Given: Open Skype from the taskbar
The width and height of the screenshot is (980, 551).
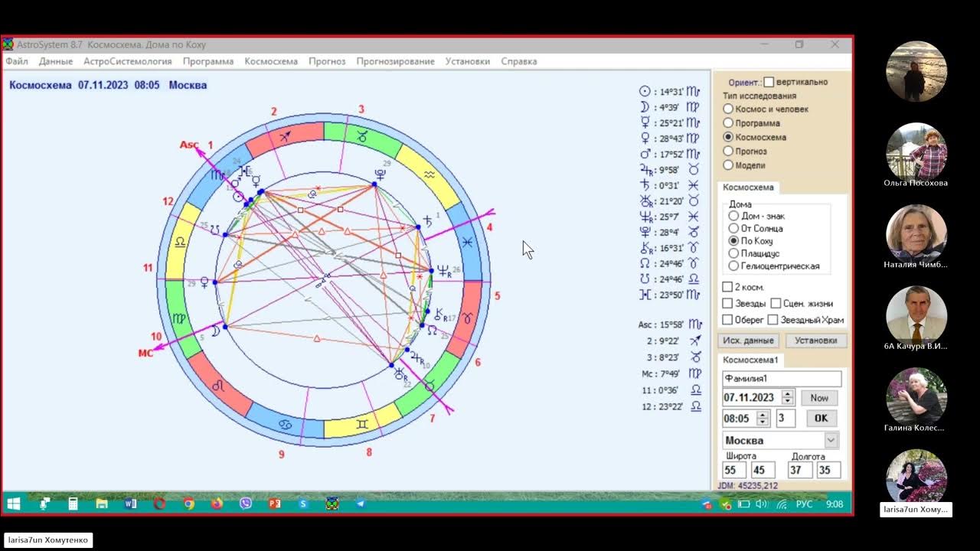Looking at the screenshot, I should point(303,504).
